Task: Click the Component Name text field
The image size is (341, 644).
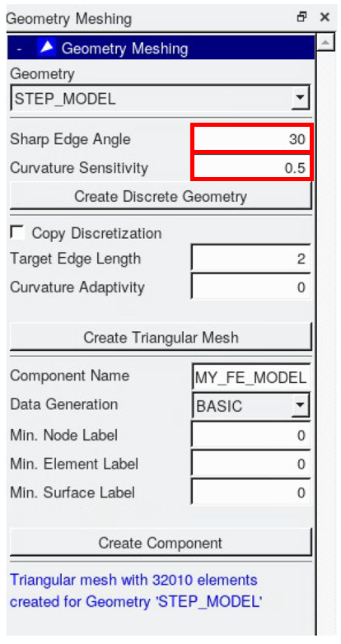Action: click(x=250, y=377)
